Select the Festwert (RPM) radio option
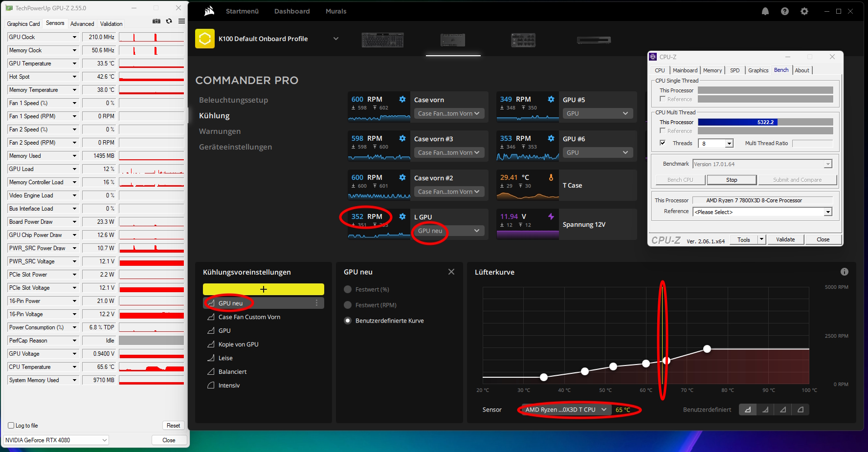This screenshot has width=868, height=452. point(348,305)
